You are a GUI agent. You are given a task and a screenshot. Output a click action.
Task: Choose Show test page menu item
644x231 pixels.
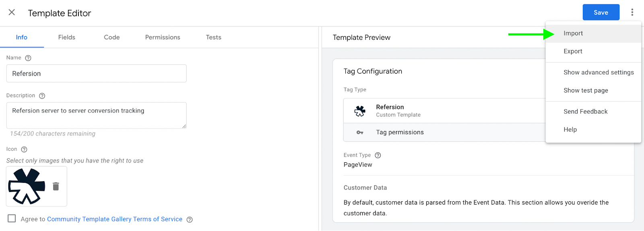pos(593,91)
